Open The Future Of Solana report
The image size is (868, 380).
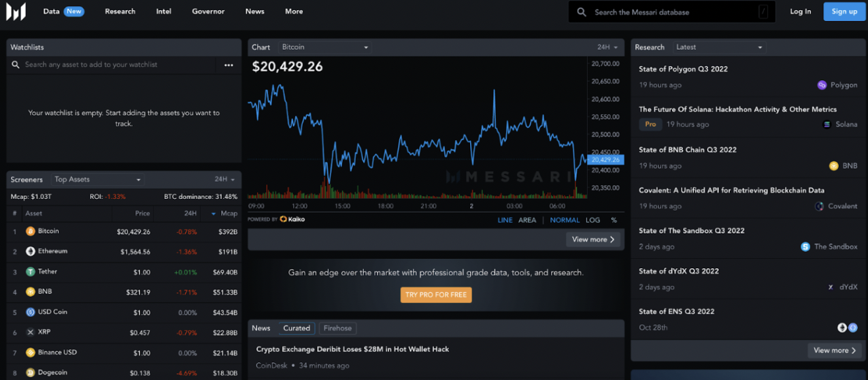pyautogui.click(x=737, y=109)
